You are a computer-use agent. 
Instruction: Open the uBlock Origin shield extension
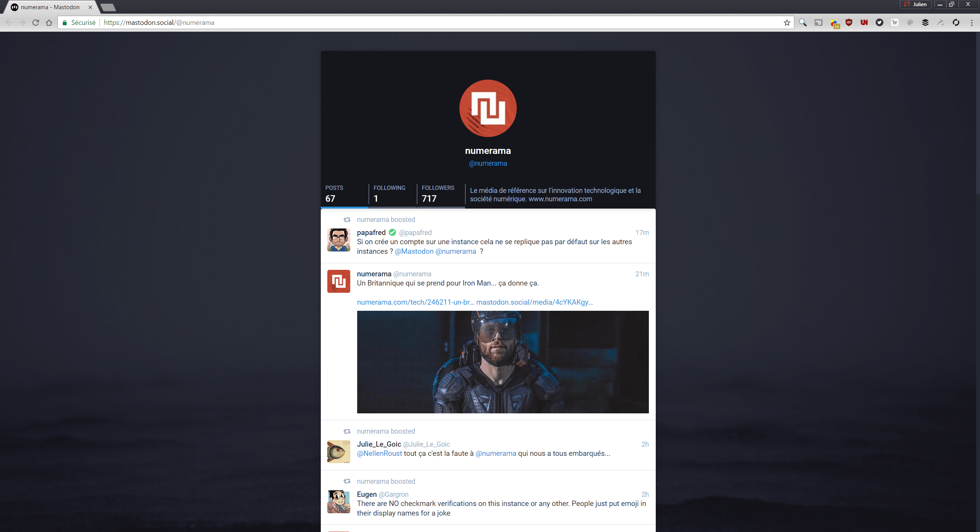pos(849,23)
